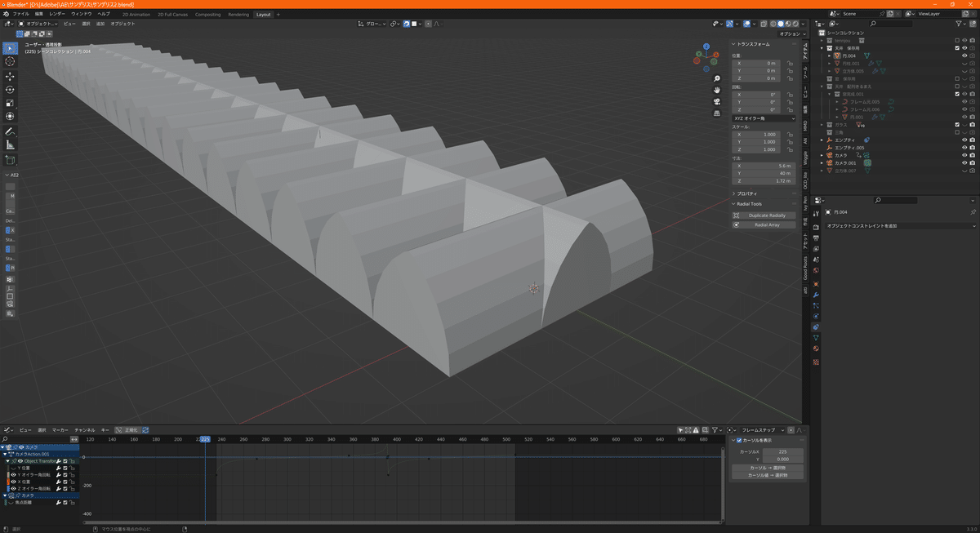980x533 pixels.
Task: Open the オブジェクトコンストレイントを追加 dropdown
Action: (x=900, y=225)
